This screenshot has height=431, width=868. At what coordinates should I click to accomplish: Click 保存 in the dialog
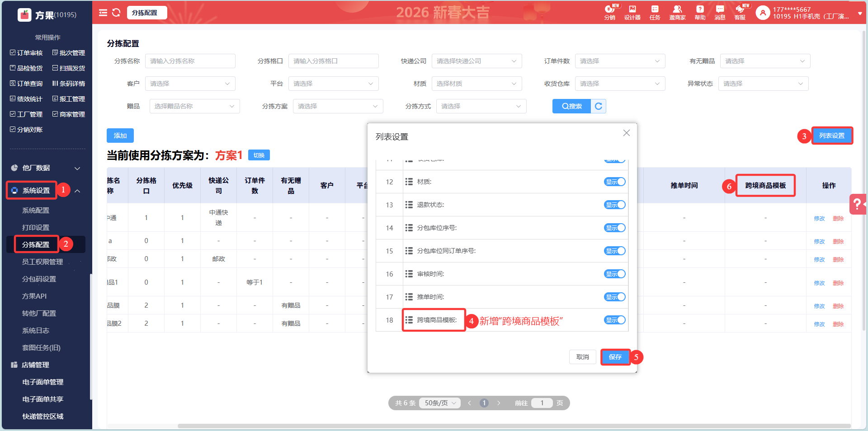[615, 357]
